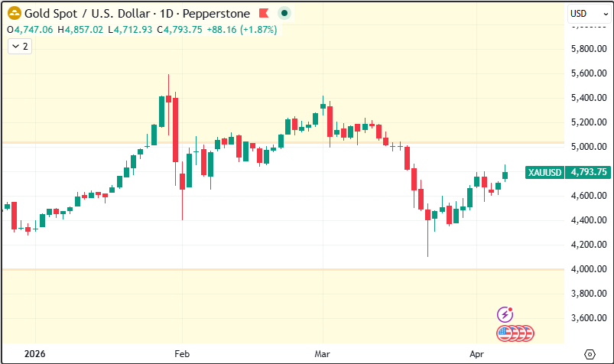The height and width of the screenshot is (364, 614).
Task: Open the purple lightning bolt news icon
Action: tap(505, 314)
